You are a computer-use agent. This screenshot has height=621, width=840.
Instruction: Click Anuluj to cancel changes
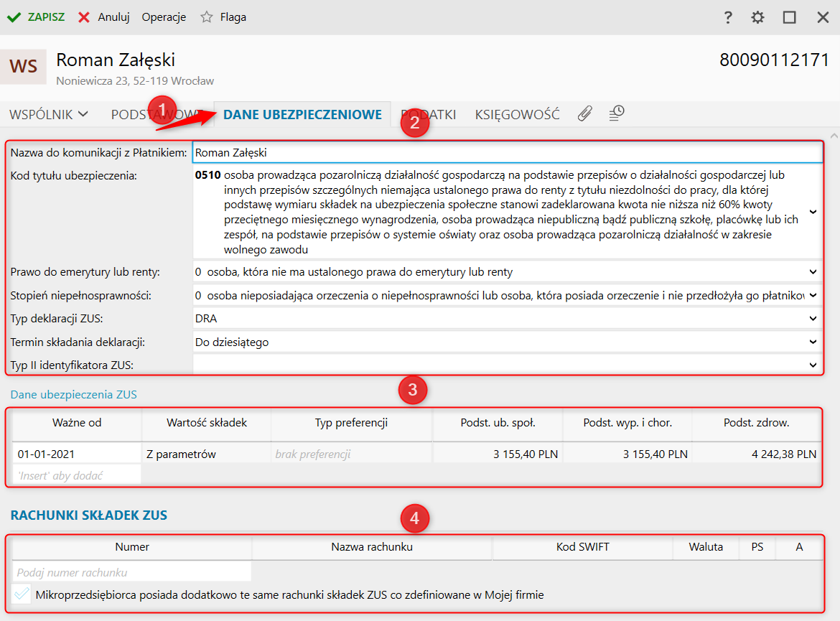(x=104, y=17)
